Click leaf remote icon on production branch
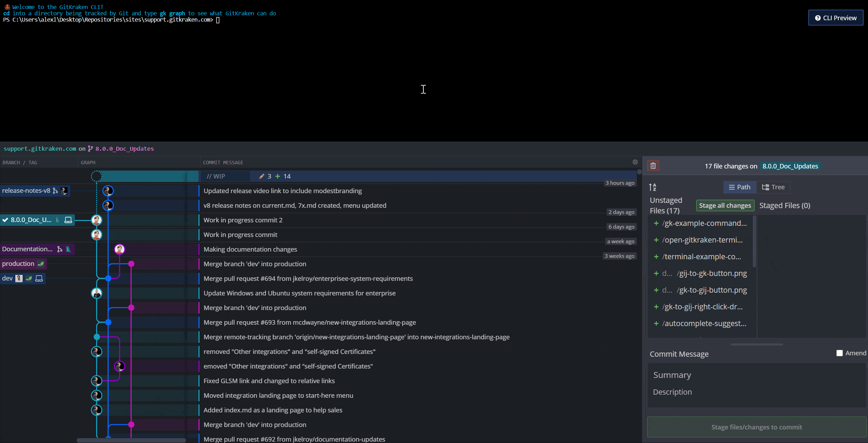This screenshot has height=443, width=868. point(41,264)
